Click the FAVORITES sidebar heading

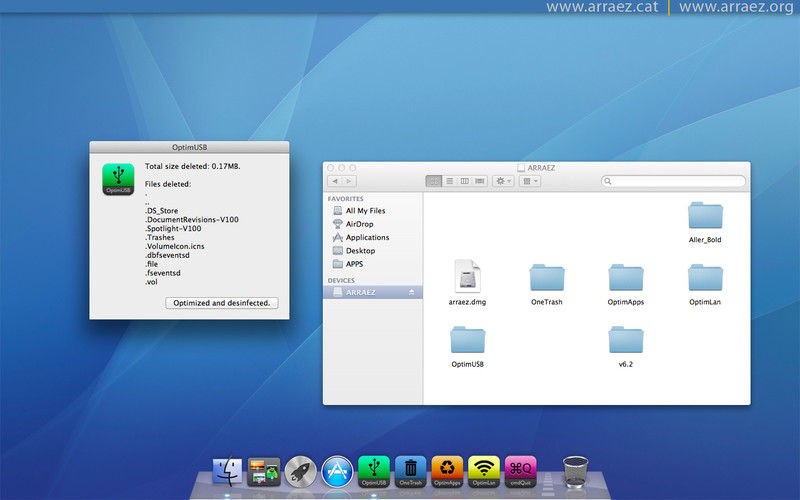click(345, 199)
